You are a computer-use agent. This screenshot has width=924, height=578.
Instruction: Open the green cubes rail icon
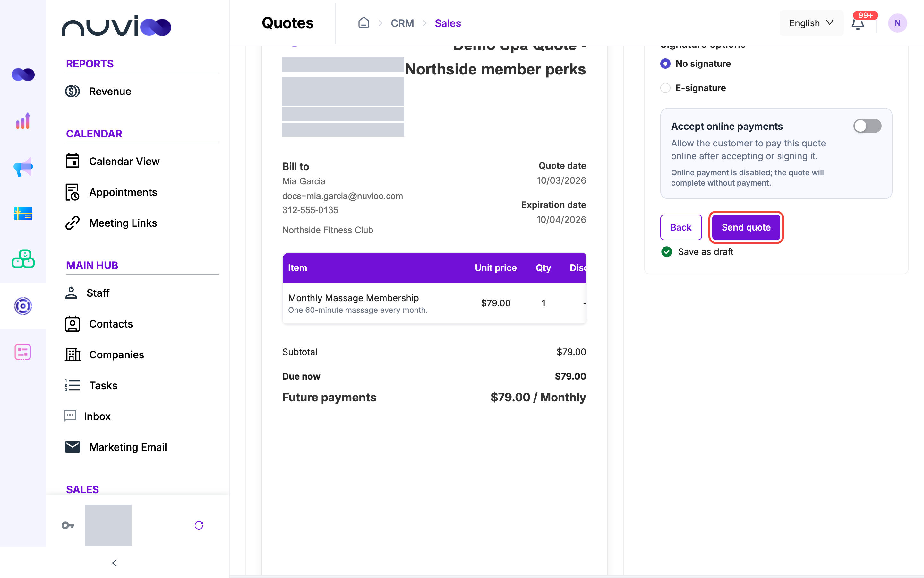click(x=23, y=259)
